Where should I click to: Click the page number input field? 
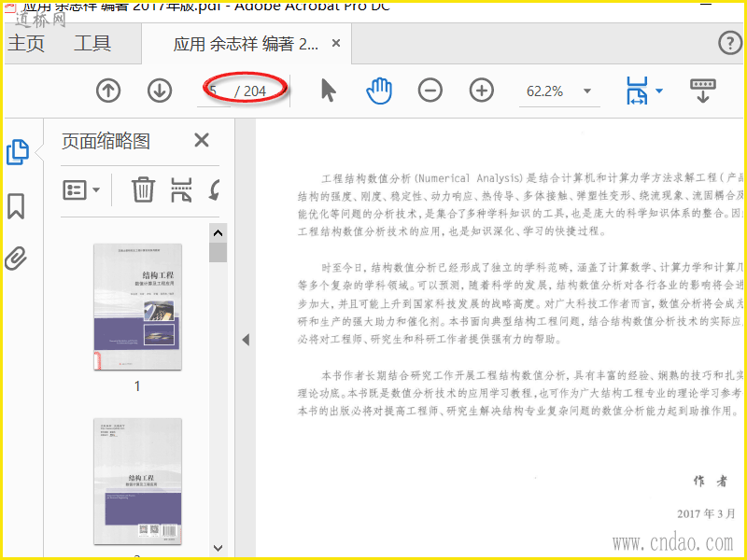click(214, 91)
